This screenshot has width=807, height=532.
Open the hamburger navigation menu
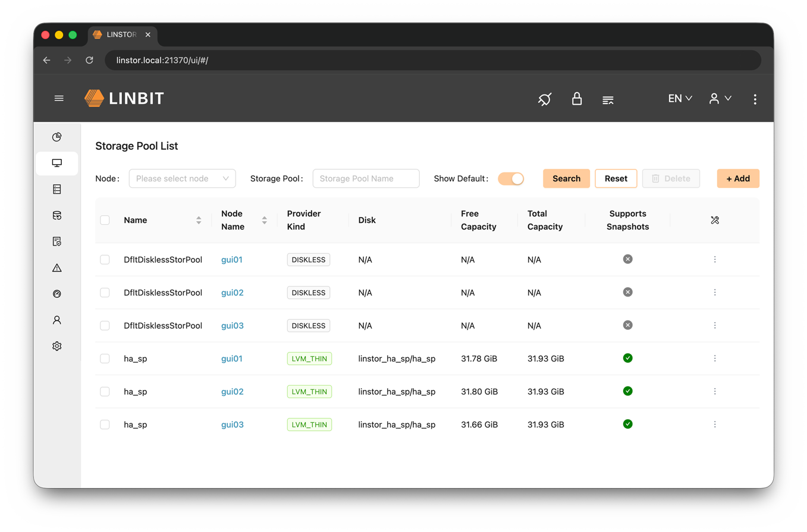click(x=59, y=99)
